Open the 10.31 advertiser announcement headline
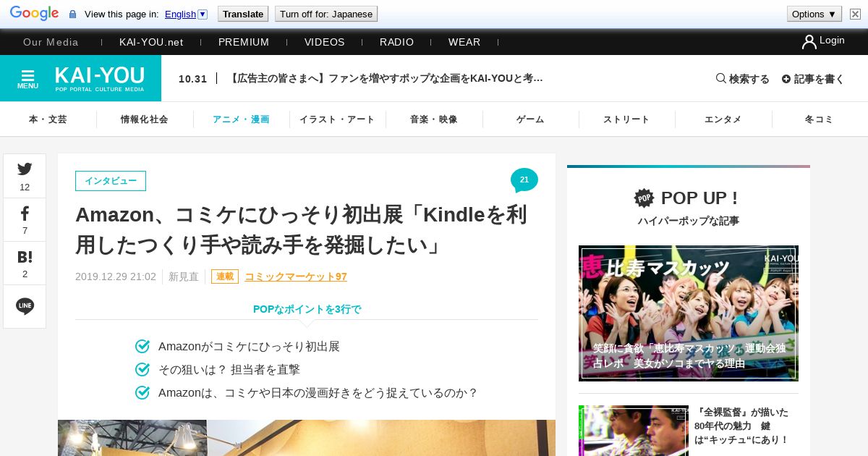This screenshot has height=456, width=868. point(386,78)
